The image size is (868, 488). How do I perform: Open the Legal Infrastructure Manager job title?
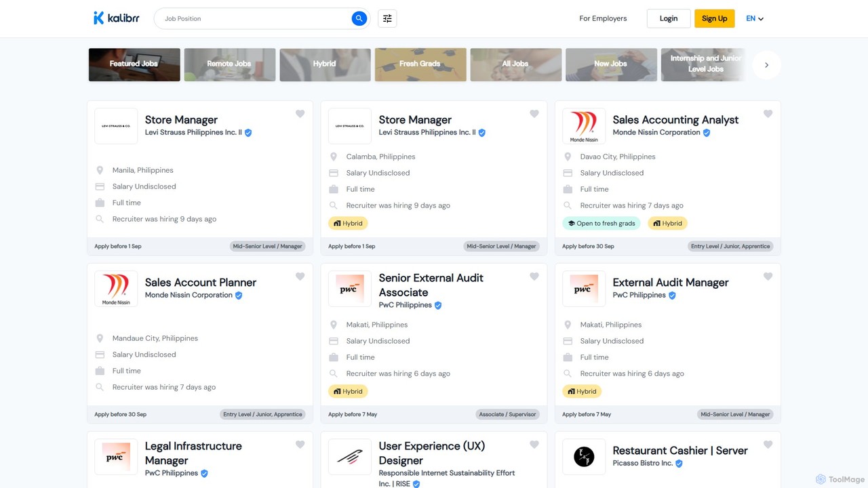pyautogui.click(x=193, y=453)
